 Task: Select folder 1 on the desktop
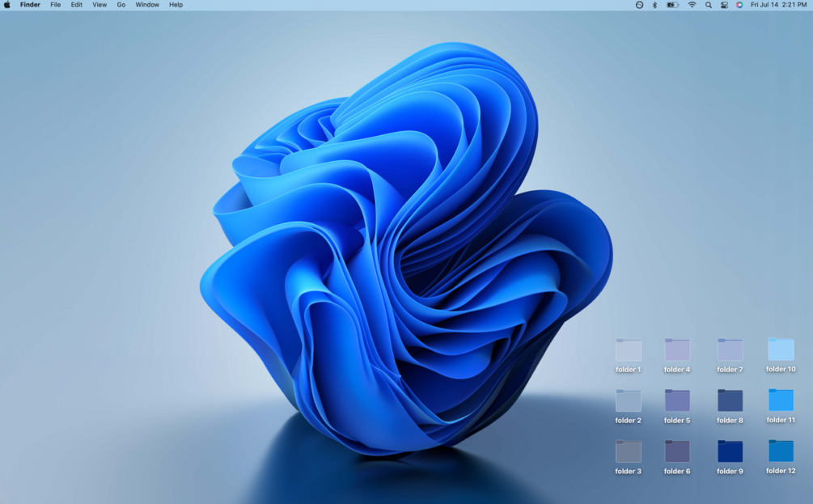[x=628, y=350]
